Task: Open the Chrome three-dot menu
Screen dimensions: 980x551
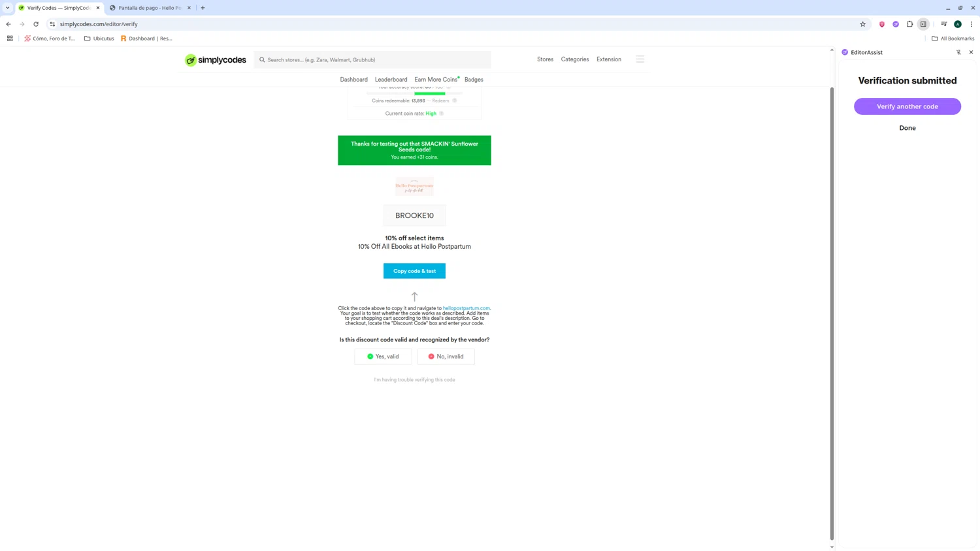Action: coord(972,24)
